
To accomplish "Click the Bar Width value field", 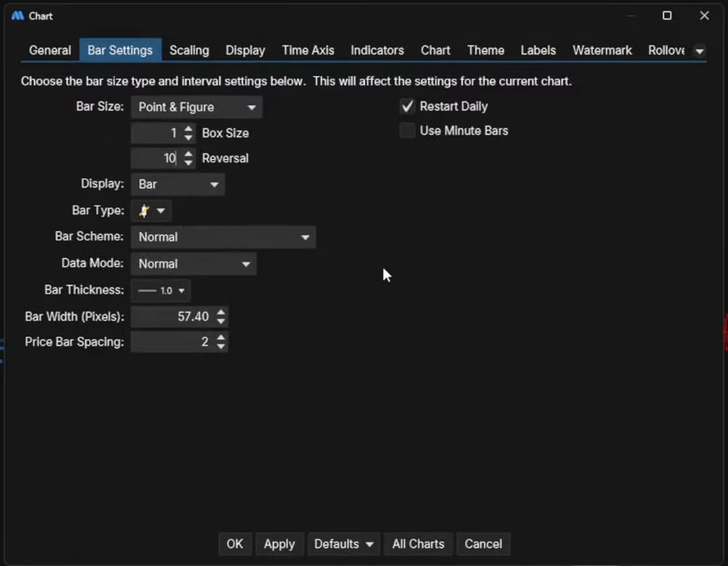I will [173, 316].
